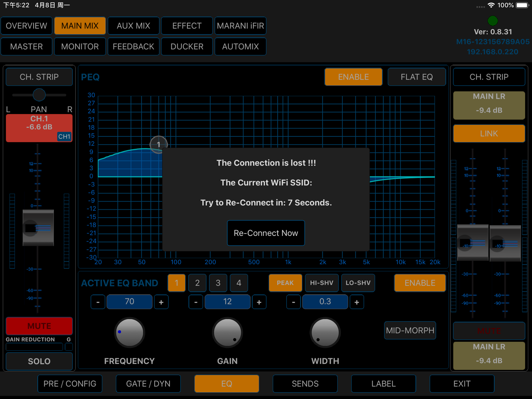Click the CH1 label badge
The image size is (532, 399).
(x=64, y=137)
